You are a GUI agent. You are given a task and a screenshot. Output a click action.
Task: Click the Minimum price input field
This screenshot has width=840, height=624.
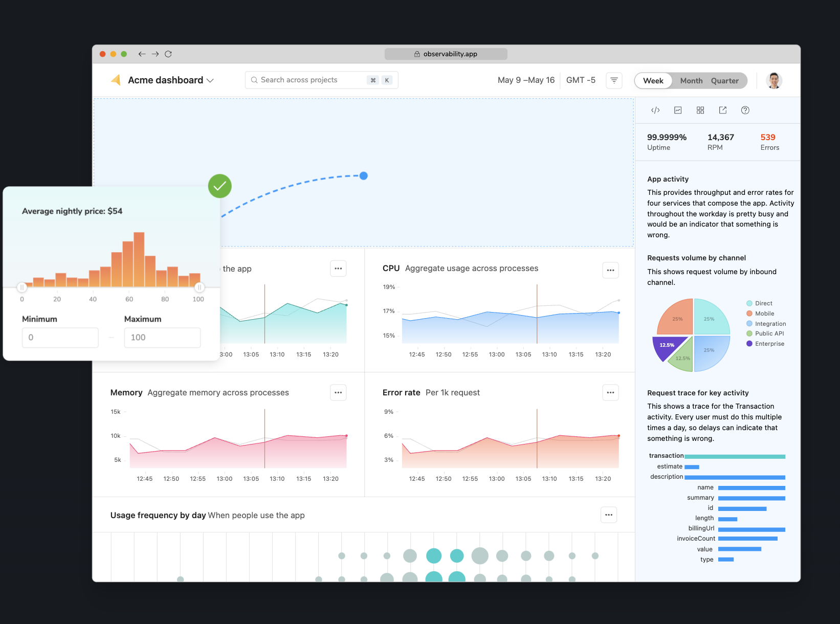click(60, 338)
